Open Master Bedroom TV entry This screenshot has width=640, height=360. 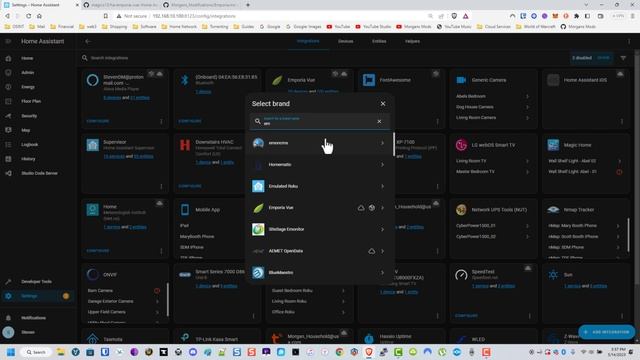492,172
